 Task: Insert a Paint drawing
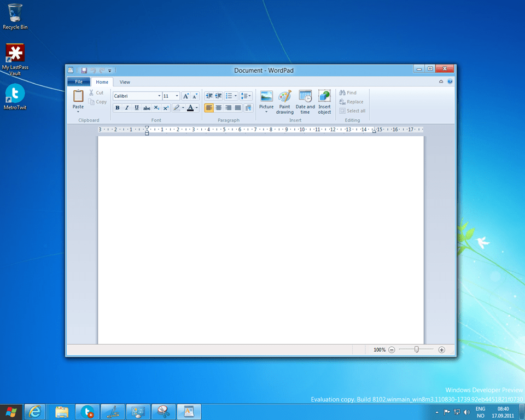click(x=284, y=102)
